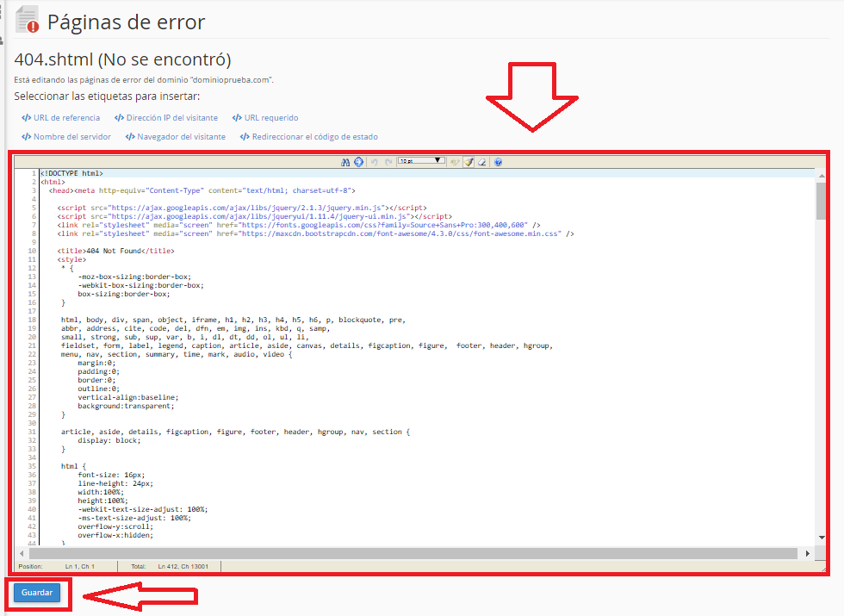Insert Redireccionar el código de estado tag
The height and width of the screenshot is (616, 844).
pos(309,137)
